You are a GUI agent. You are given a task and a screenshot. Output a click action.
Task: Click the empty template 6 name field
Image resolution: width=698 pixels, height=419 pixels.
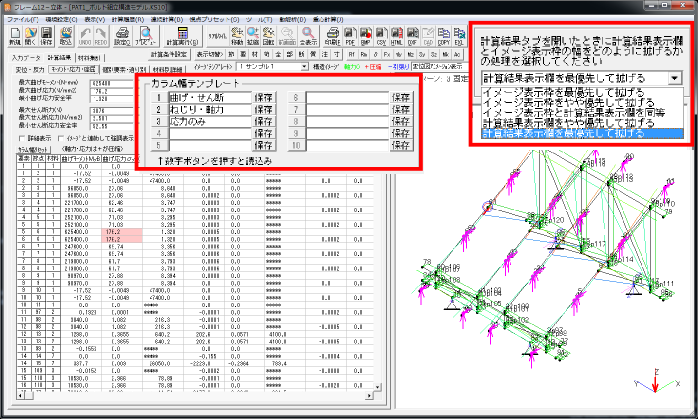(349, 98)
